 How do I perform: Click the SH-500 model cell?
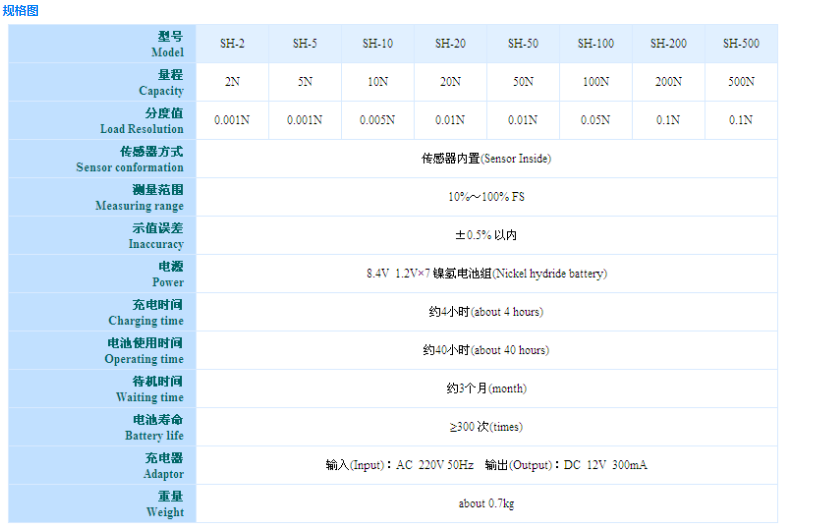(741, 44)
